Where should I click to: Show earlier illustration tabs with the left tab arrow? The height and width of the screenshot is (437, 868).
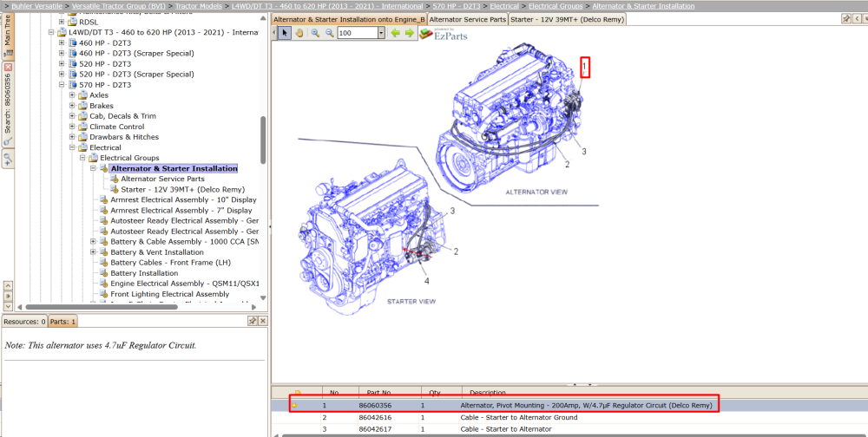pos(858,19)
